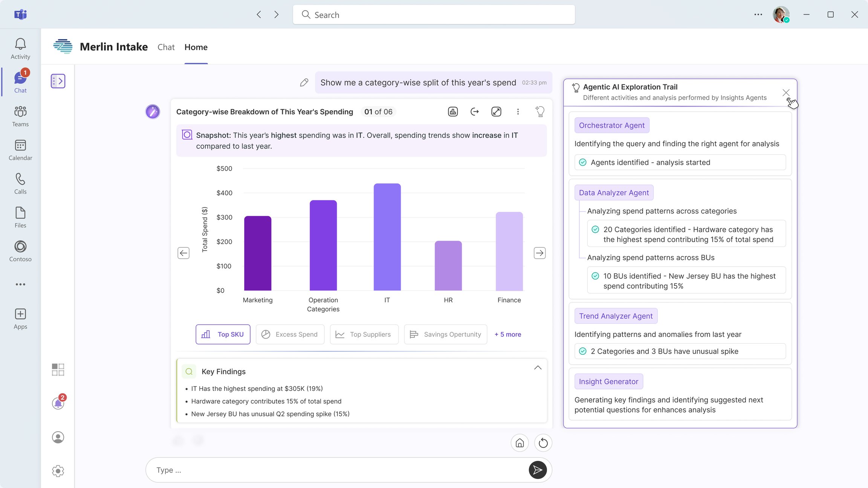Open the Teams section icon
Screen dimensions: 868x488
20,116
